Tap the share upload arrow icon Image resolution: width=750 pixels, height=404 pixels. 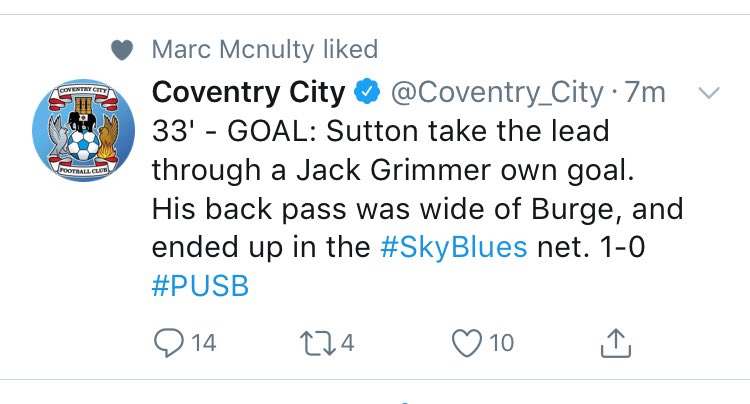pyautogui.click(x=616, y=343)
